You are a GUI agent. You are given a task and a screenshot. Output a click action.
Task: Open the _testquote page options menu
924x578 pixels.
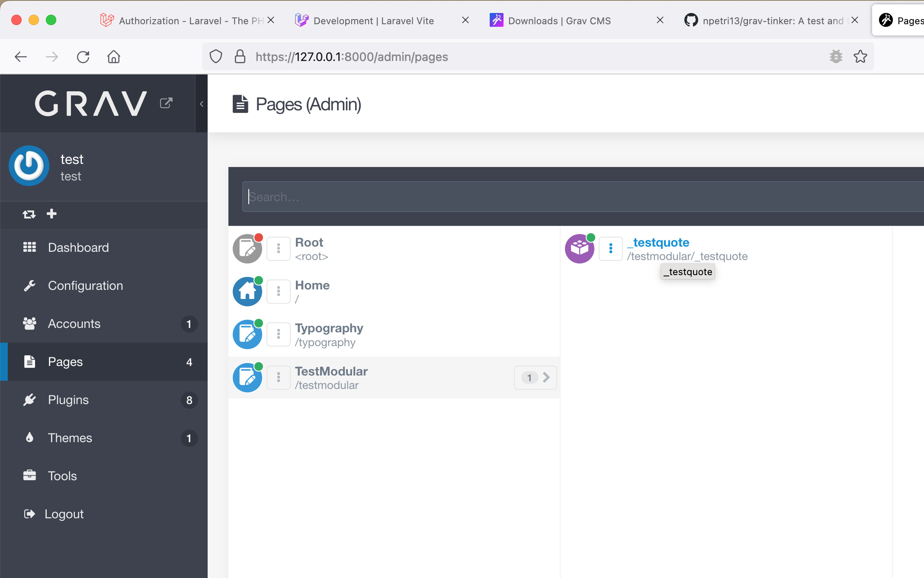(x=610, y=249)
